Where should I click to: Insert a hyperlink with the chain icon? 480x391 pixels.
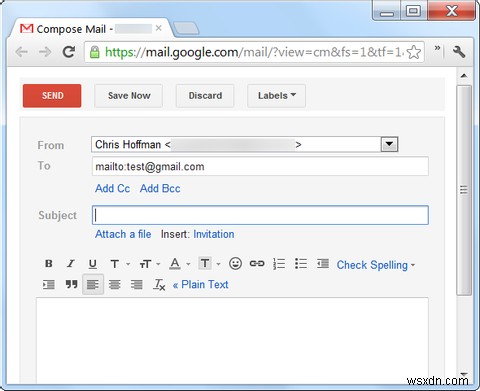[x=257, y=264]
